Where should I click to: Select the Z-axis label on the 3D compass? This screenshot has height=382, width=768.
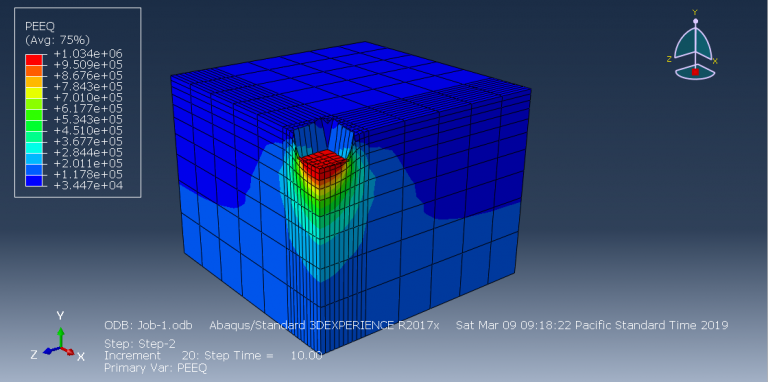point(669,59)
